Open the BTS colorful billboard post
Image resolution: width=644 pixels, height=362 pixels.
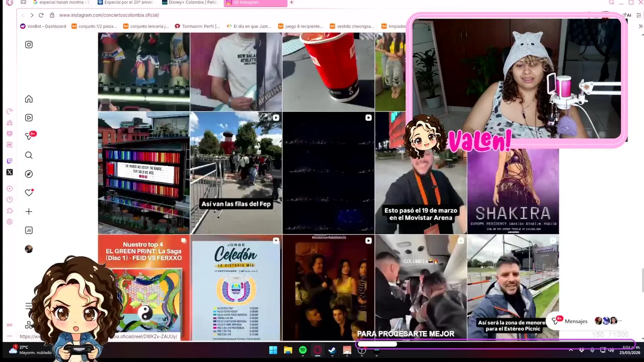click(144, 172)
